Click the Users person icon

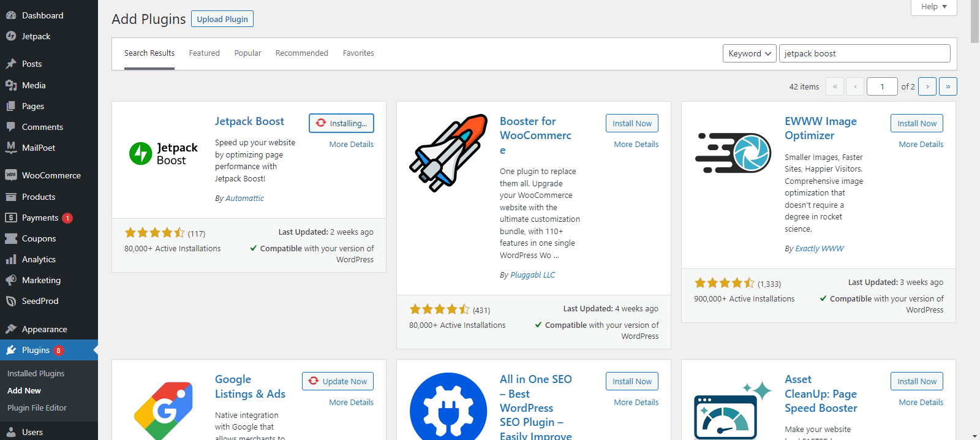tap(11, 432)
